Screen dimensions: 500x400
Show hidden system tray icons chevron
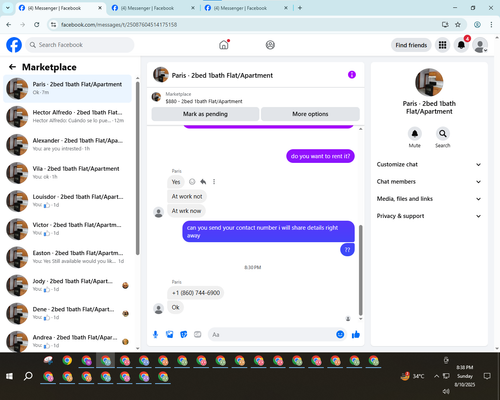coord(436,376)
